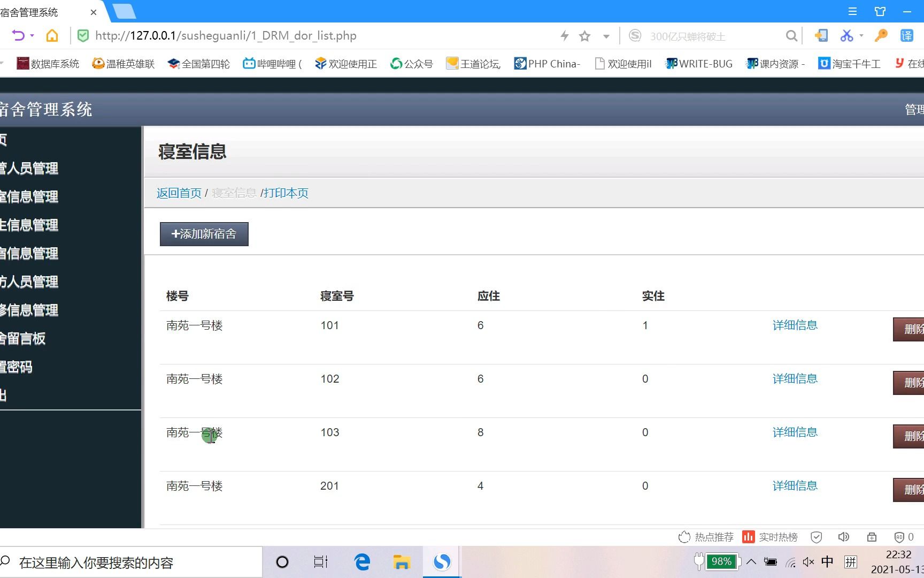The height and width of the screenshot is (578, 924).
Task: Delete room 201 with 删除 button
Action: coord(909,490)
